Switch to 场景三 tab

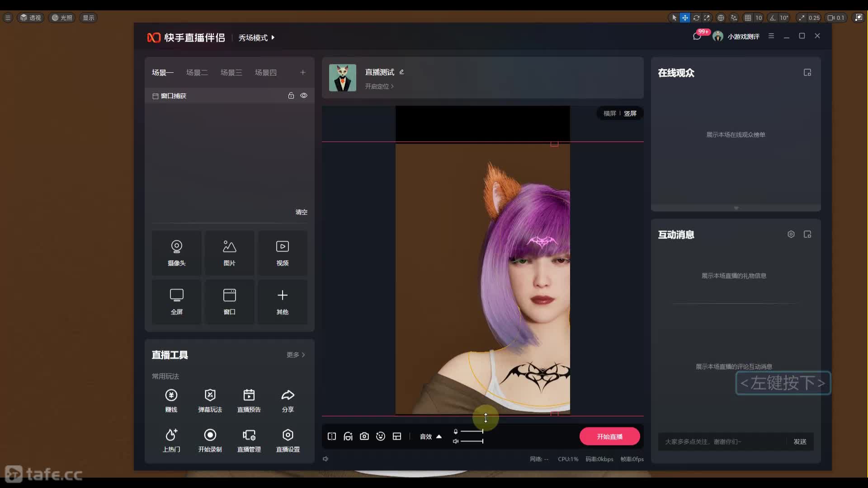pos(231,73)
